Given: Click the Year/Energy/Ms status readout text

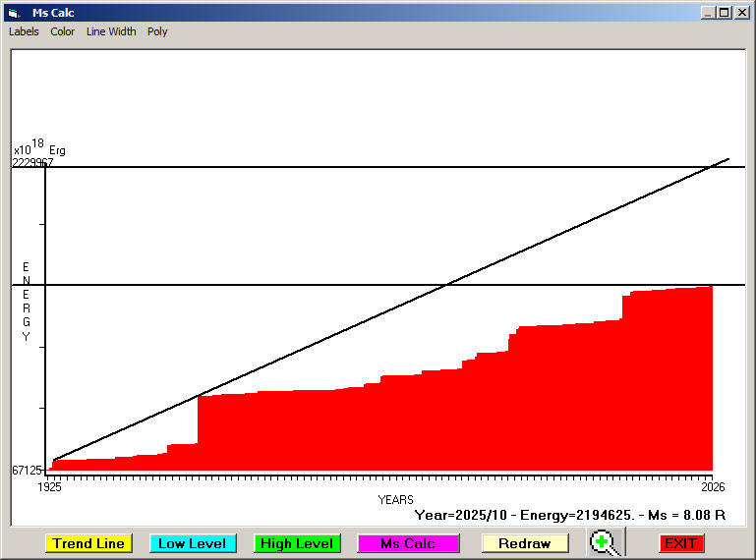Looking at the screenshot, I should pos(569,514).
